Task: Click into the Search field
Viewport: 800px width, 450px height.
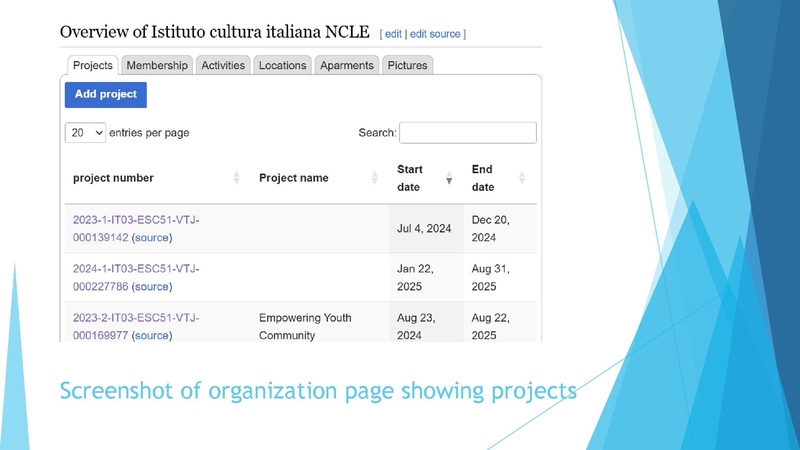Action: [x=468, y=133]
